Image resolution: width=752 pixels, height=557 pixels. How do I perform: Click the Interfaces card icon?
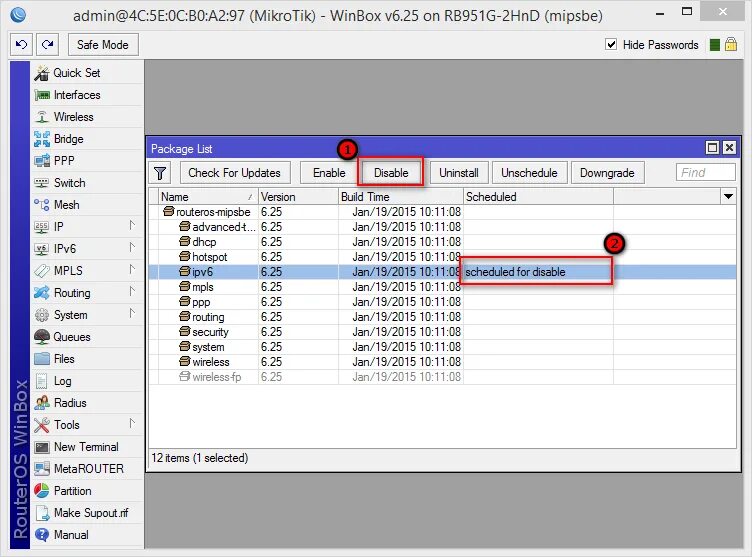[42, 95]
